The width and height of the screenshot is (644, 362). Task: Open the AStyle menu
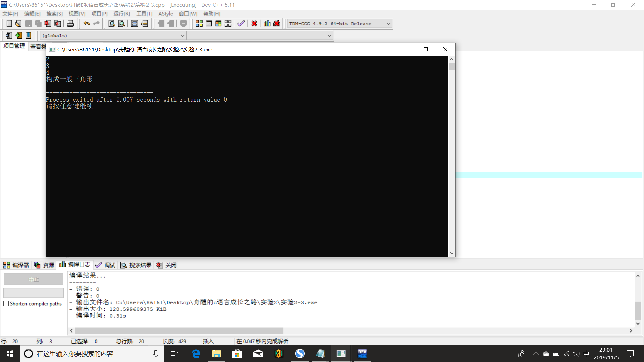point(166,14)
